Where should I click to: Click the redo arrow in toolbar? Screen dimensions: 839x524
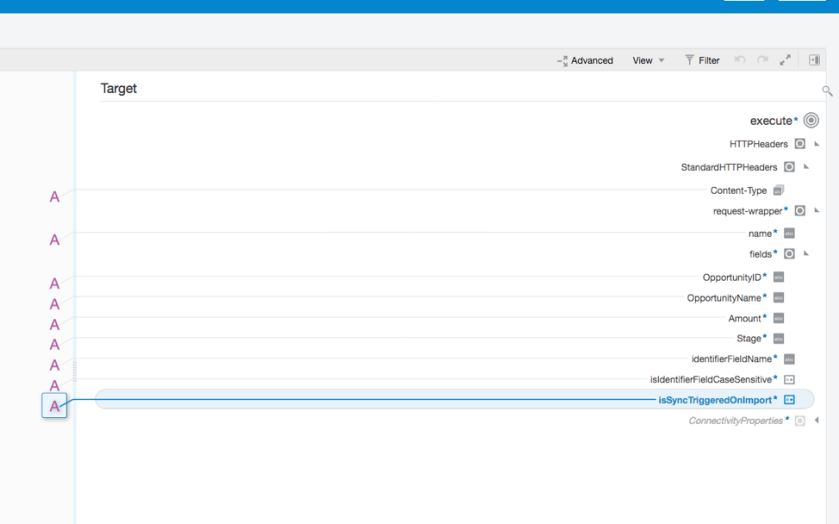point(762,60)
